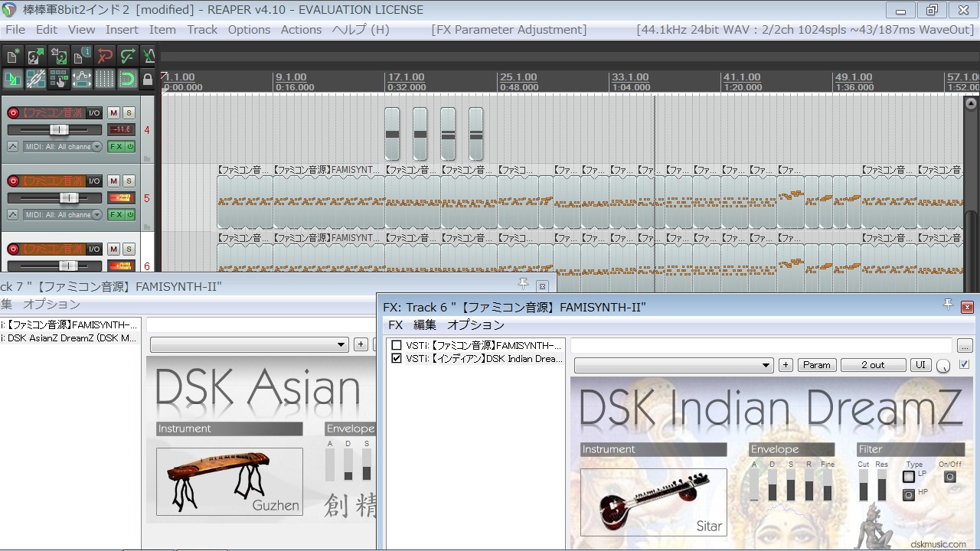Open the Insert menu
The image size is (980, 551).
pyautogui.click(x=122, y=30)
